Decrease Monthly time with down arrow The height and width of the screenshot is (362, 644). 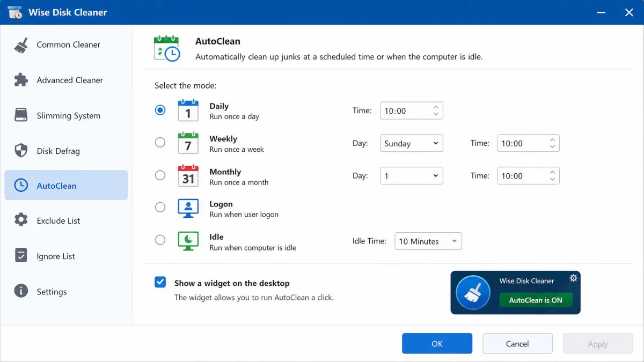pyautogui.click(x=552, y=180)
